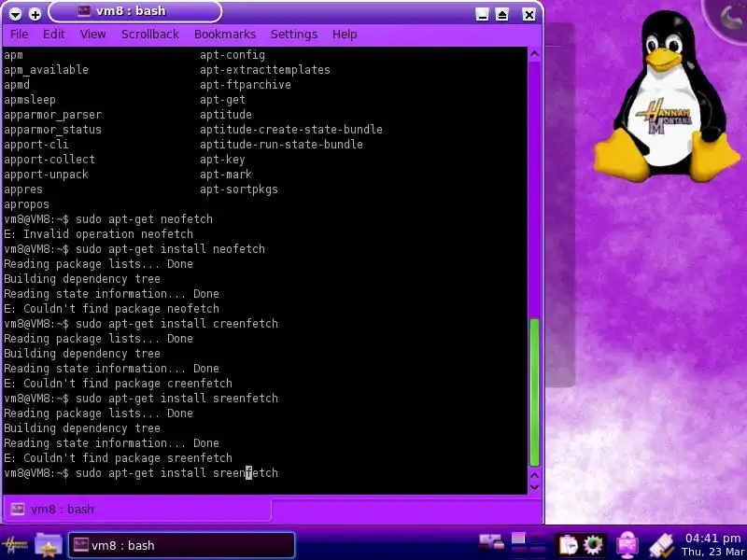
Task: Click the network/devices tray icon
Action: [491, 543]
